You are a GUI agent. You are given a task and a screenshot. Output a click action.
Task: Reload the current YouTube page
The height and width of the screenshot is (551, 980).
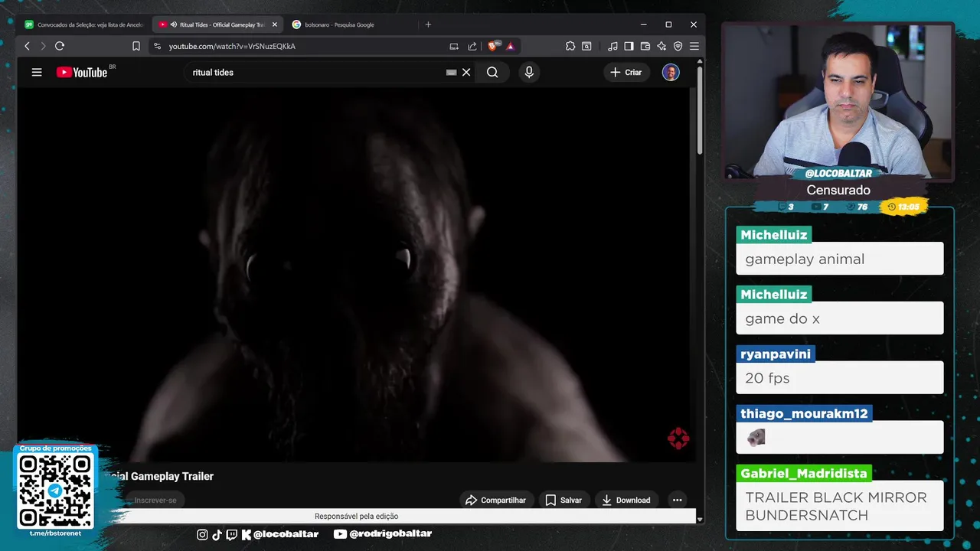(x=60, y=46)
